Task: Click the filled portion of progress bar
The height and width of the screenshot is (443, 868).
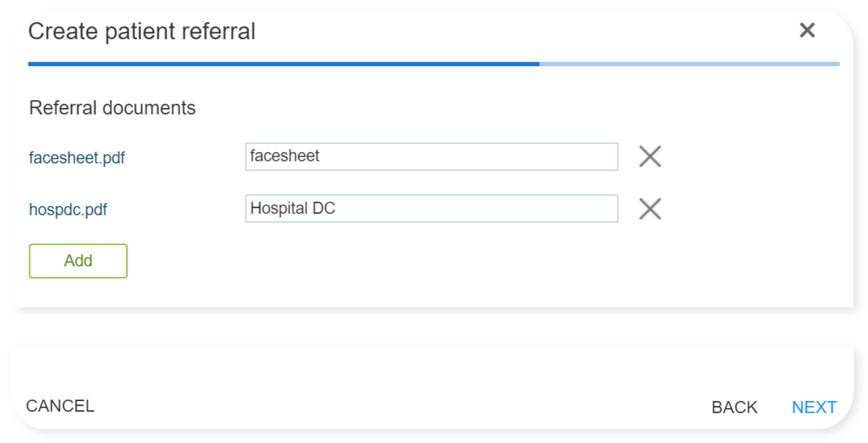Action: click(x=284, y=64)
